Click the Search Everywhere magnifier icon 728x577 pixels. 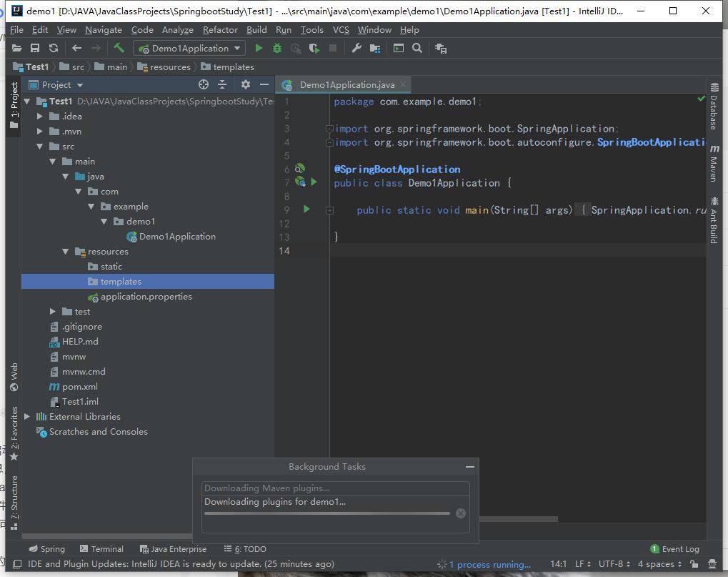point(417,49)
